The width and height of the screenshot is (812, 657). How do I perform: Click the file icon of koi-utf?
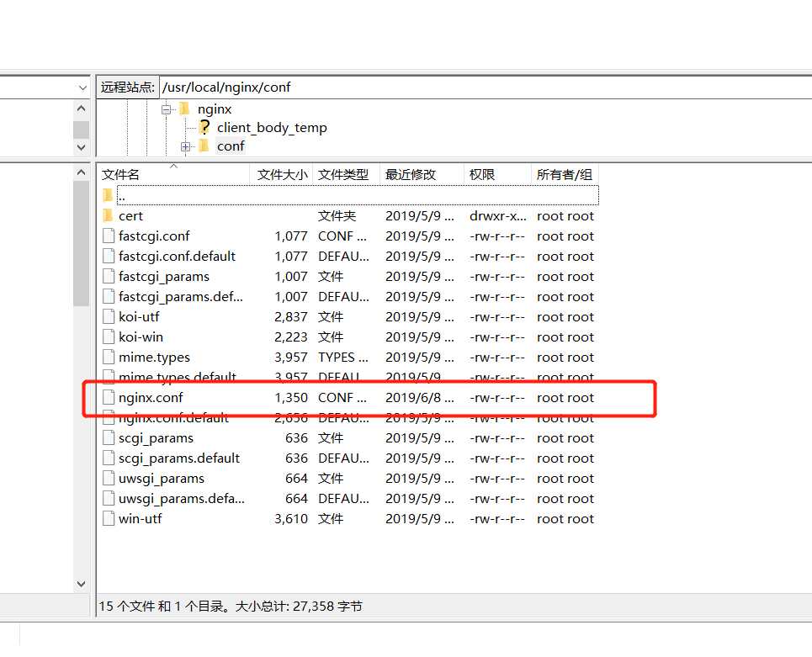pos(109,317)
